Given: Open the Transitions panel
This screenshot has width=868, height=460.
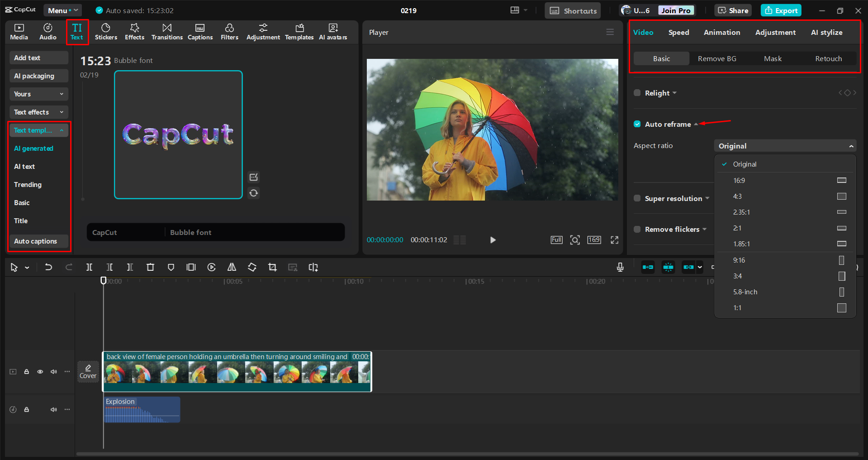Looking at the screenshot, I should coord(167,32).
